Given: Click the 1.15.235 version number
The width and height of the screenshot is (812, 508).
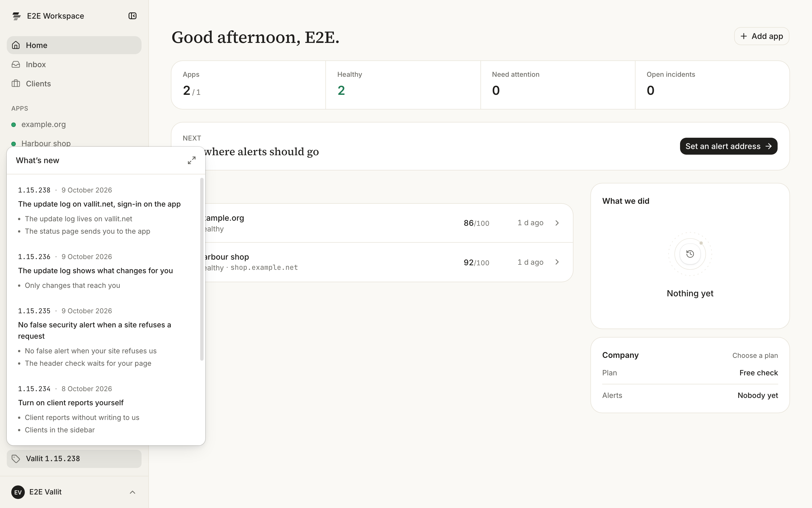Looking at the screenshot, I should pos(34,311).
